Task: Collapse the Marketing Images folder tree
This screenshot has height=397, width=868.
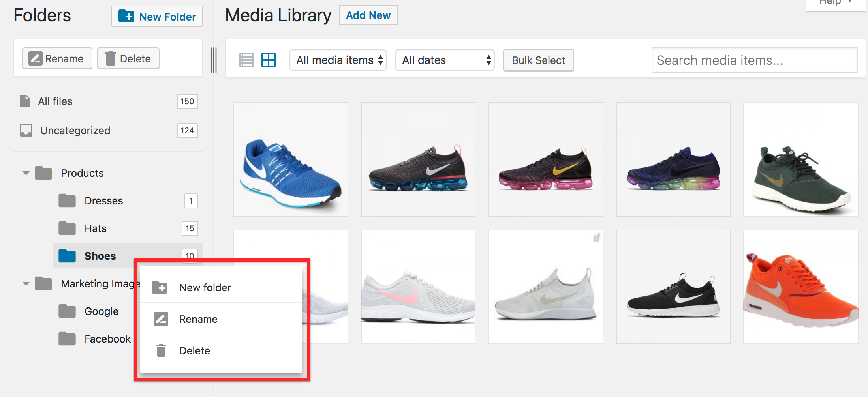Action: tap(26, 283)
